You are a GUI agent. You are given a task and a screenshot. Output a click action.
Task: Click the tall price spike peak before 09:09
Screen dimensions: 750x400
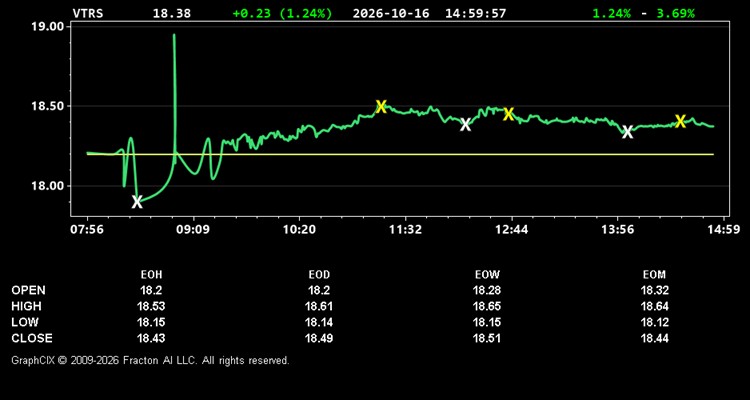[174, 35]
